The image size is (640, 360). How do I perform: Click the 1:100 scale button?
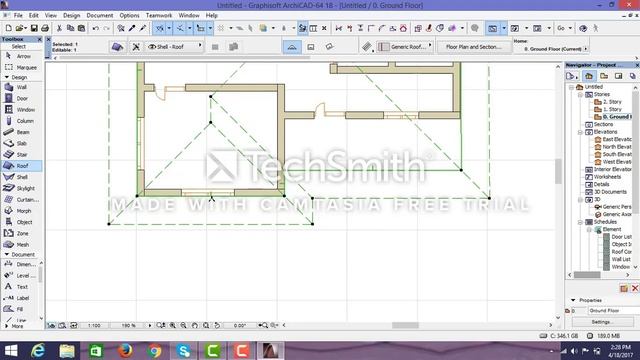click(x=94, y=325)
